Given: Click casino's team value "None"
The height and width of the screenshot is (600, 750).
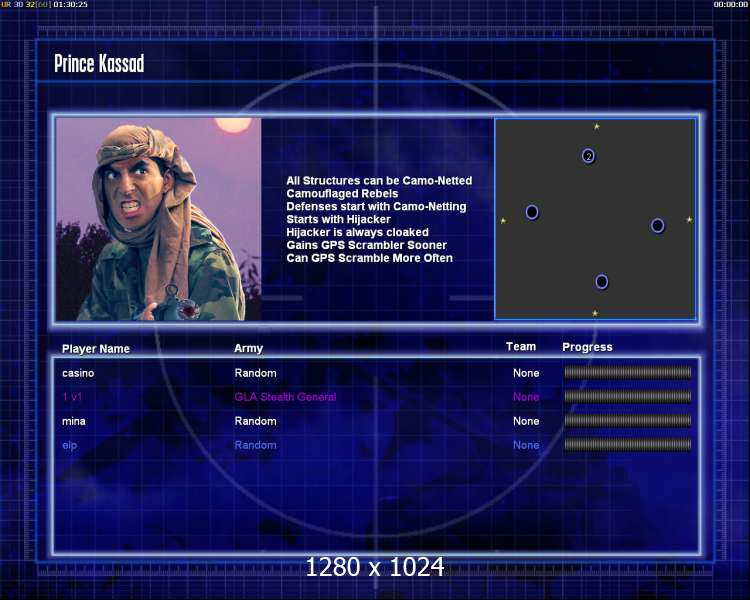Looking at the screenshot, I should point(526,373).
